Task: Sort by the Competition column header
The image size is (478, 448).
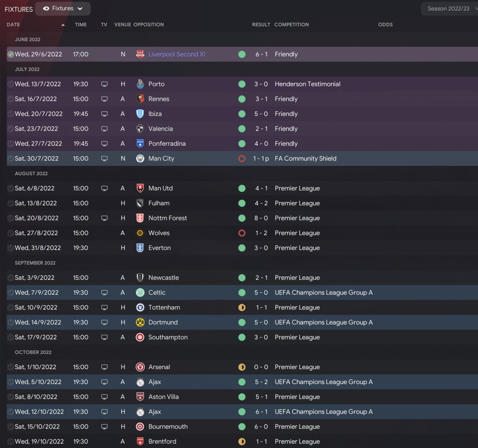Action: click(x=291, y=25)
